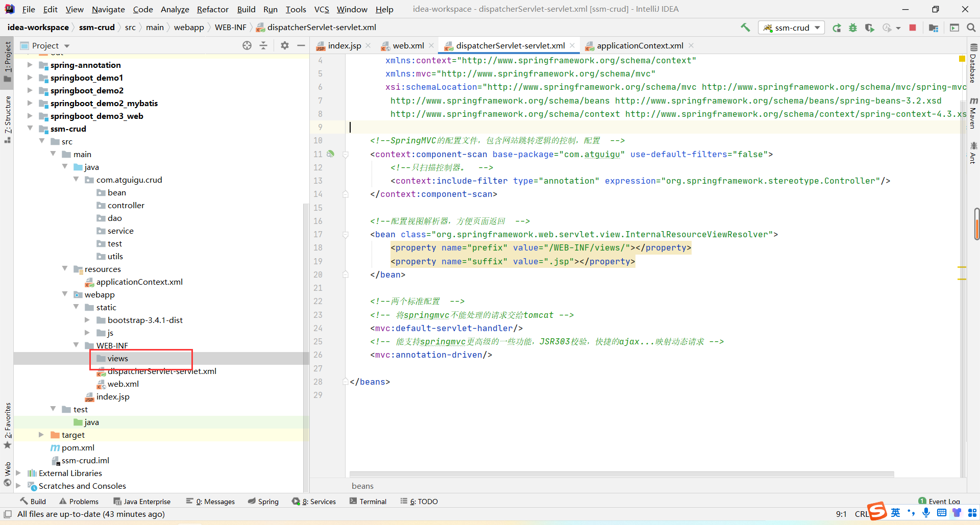Open the Terminal tool window
The height and width of the screenshot is (525, 980).
tap(368, 502)
